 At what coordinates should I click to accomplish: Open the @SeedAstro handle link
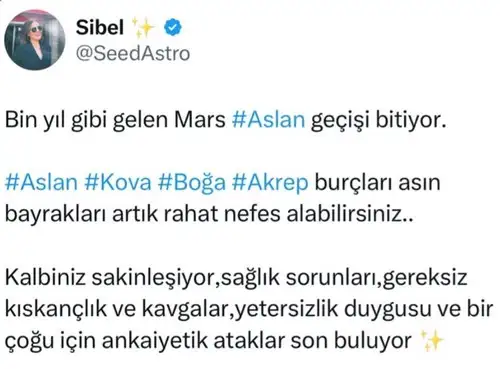133,53
